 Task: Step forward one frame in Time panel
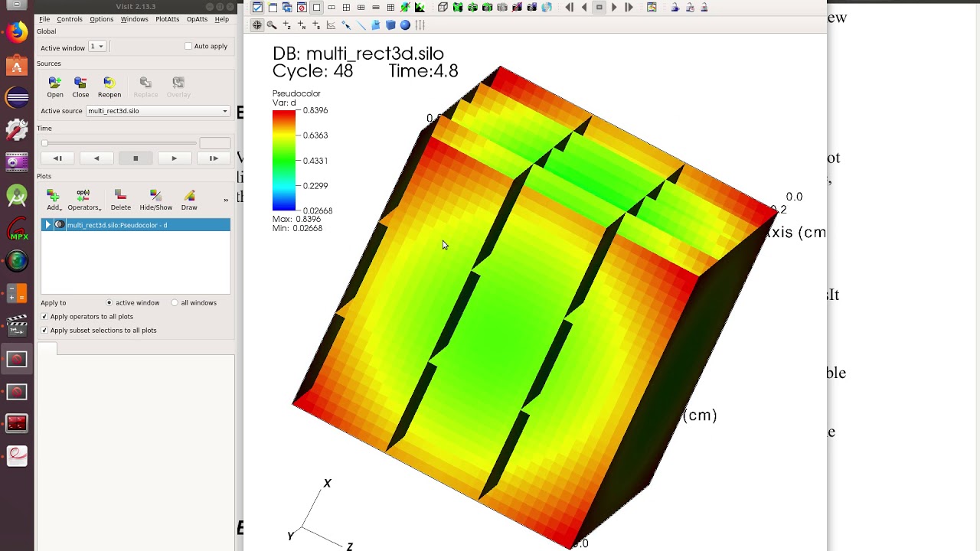point(214,158)
